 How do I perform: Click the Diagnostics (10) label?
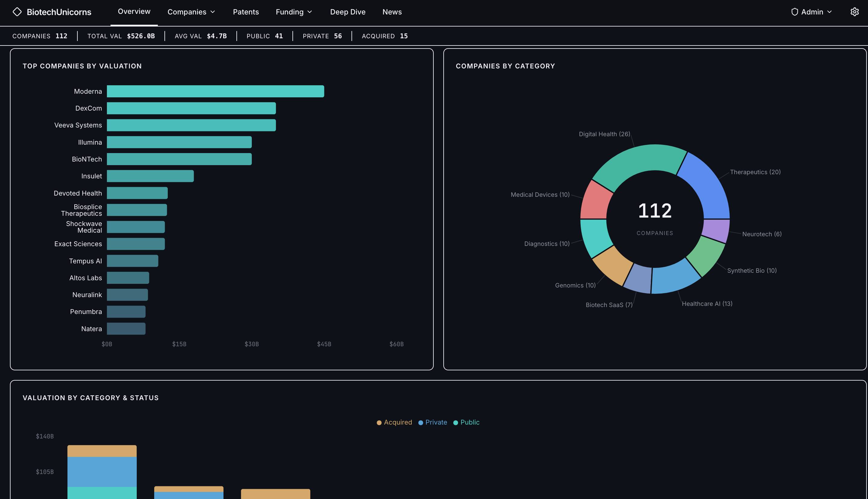click(x=547, y=244)
